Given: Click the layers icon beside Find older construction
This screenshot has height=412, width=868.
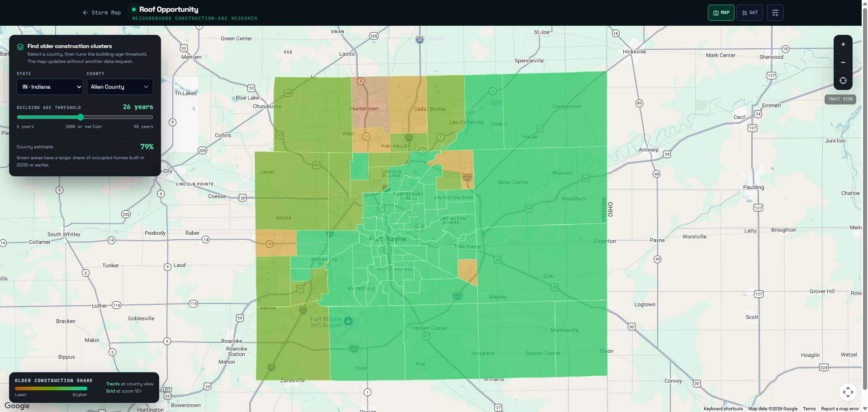Looking at the screenshot, I should pos(20,47).
